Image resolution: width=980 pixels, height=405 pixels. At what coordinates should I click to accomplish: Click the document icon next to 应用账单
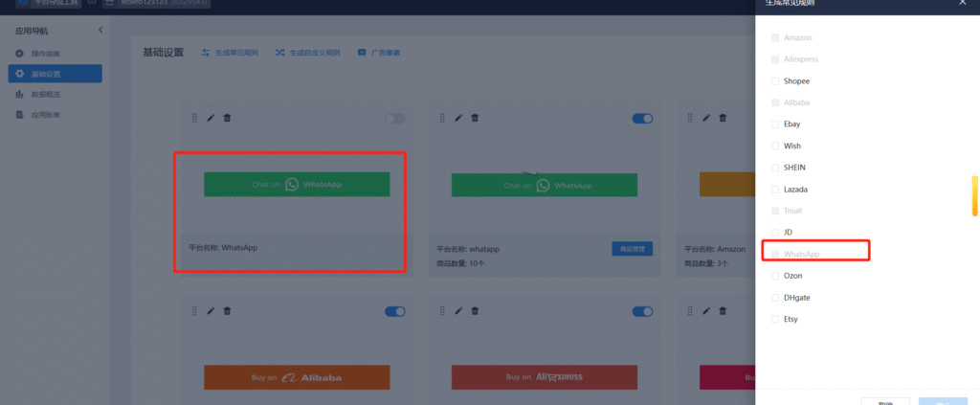pyautogui.click(x=19, y=115)
